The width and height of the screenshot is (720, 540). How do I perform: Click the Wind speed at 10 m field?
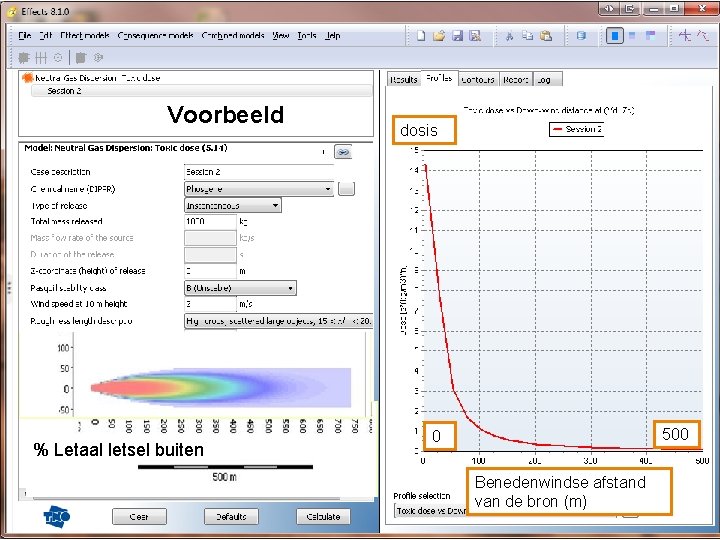click(x=210, y=304)
